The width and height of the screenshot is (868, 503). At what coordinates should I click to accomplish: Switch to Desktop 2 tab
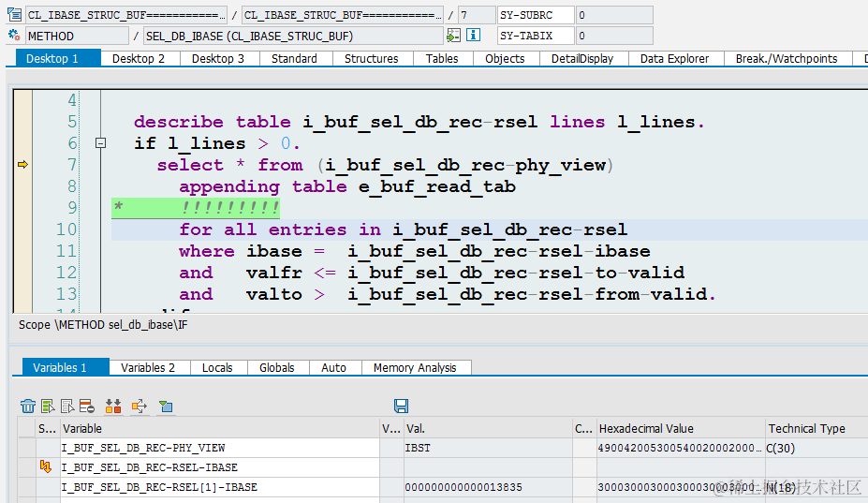click(x=139, y=59)
